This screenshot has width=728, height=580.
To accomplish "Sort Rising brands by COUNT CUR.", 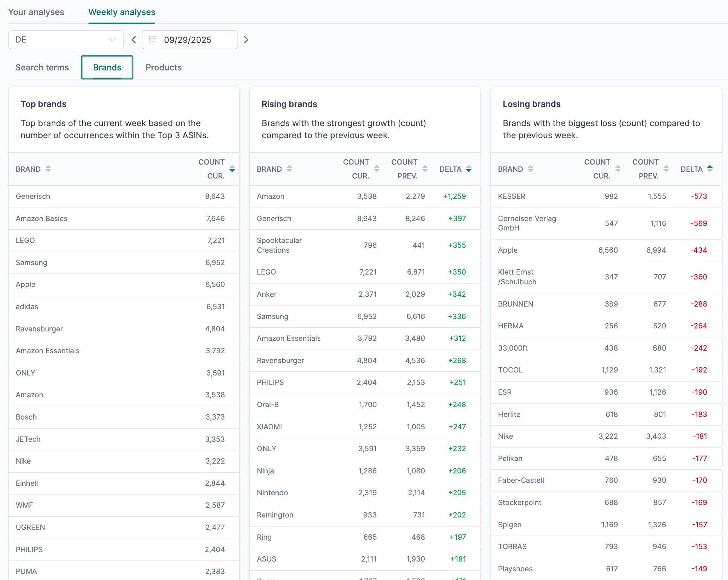I will (x=377, y=169).
